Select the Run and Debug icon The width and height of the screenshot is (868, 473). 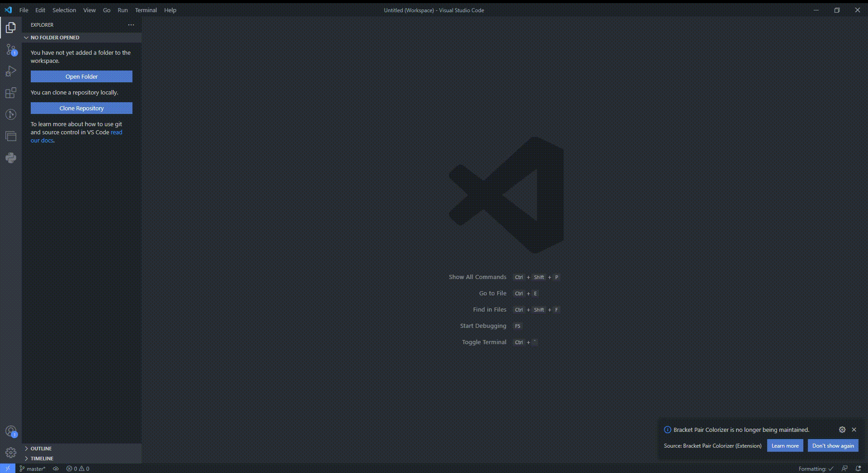[x=11, y=71]
